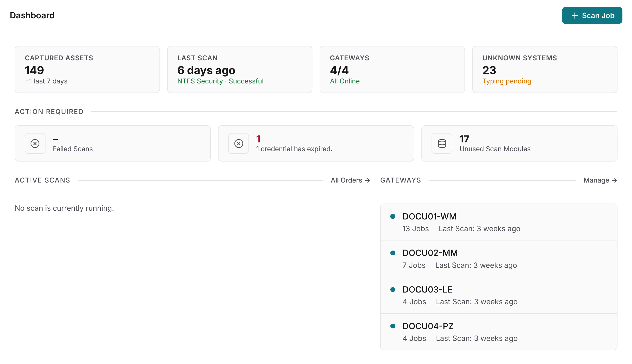
Task: Click the DOCU04-PZ online status dot
Action: tap(393, 326)
